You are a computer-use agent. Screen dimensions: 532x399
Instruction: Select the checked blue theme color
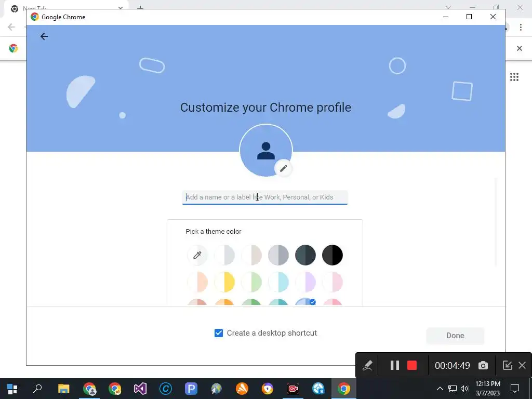tap(305, 302)
